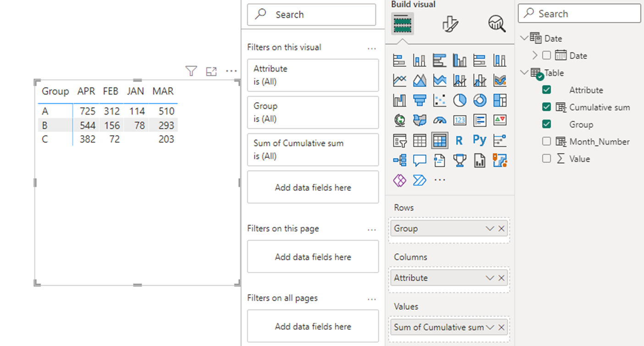The width and height of the screenshot is (644, 346).
Task: Tick the Value field checkbox
Action: pyautogui.click(x=546, y=159)
